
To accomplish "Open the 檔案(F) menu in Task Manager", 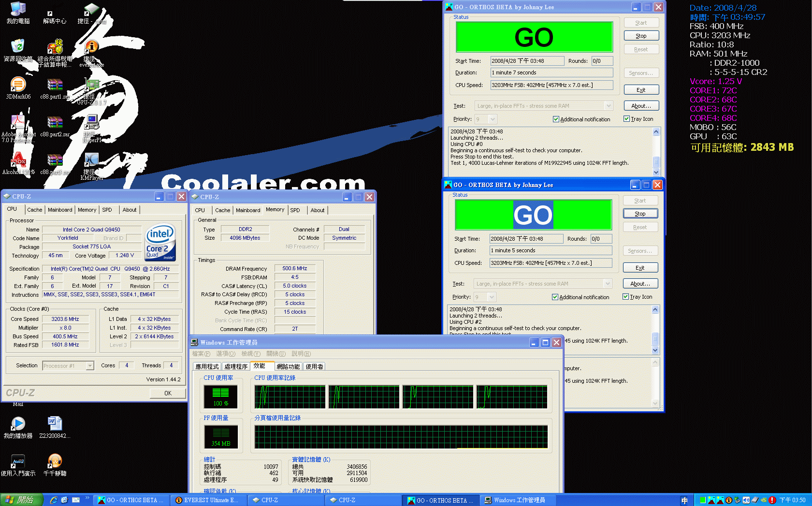I will pos(201,354).
